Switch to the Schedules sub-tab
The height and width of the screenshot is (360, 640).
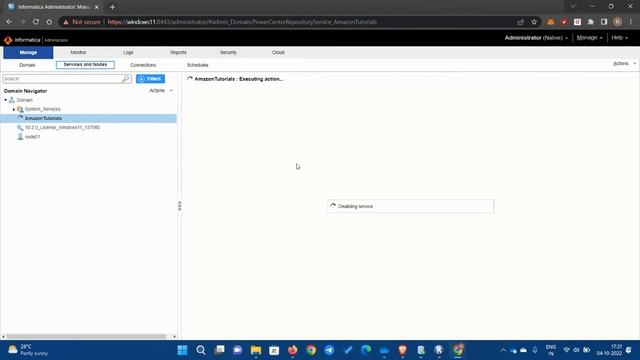point(198,65)
